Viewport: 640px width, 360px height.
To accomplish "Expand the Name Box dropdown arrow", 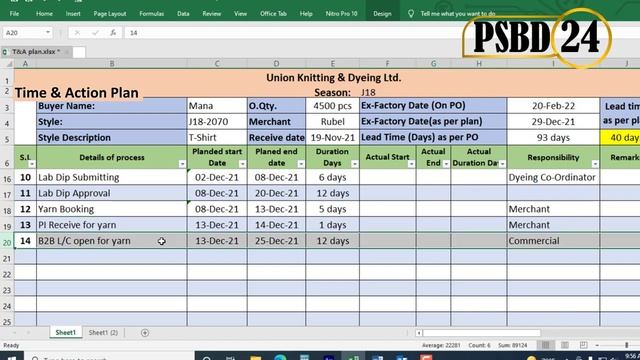I will point(48,32).
